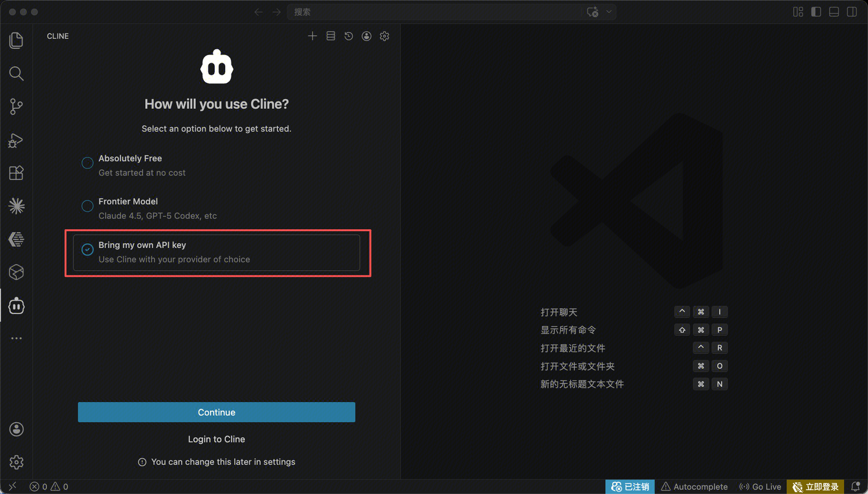Click the Autocomplete status bar item
Image resolution: width=868 pixels, height=494 pixels.
tap(694, 486)
